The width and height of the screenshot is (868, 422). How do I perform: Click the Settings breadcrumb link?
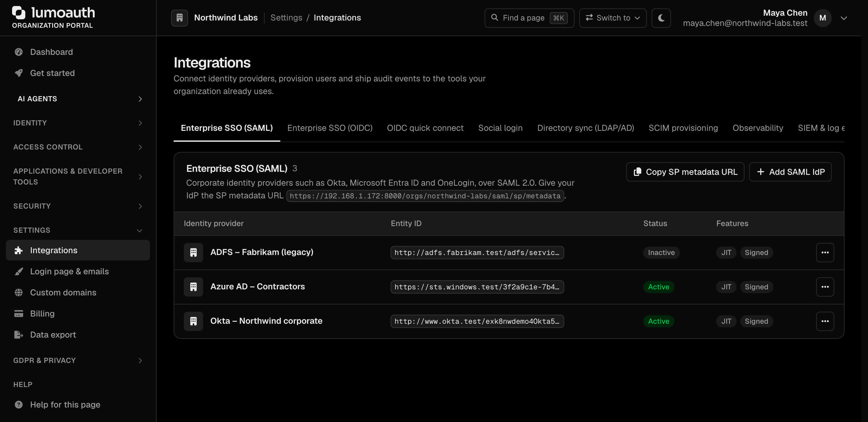pyautogui.click(x=286, y=17)
